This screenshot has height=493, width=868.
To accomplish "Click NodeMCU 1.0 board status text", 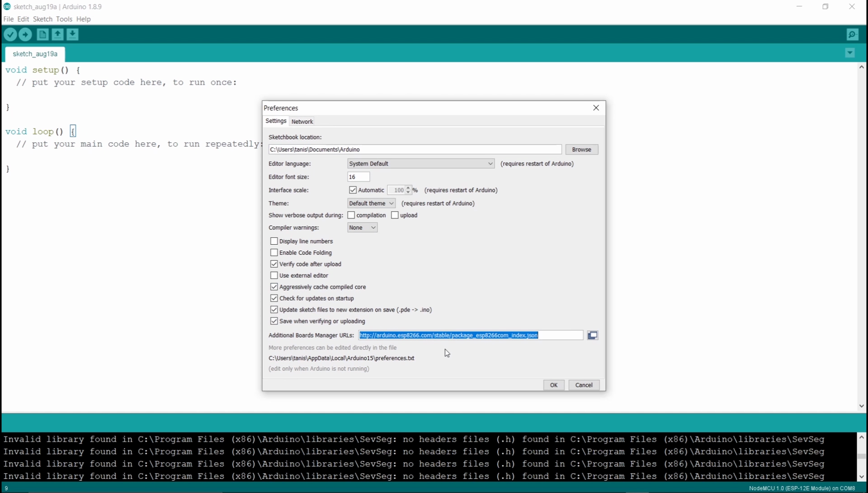I will point(802,488).
